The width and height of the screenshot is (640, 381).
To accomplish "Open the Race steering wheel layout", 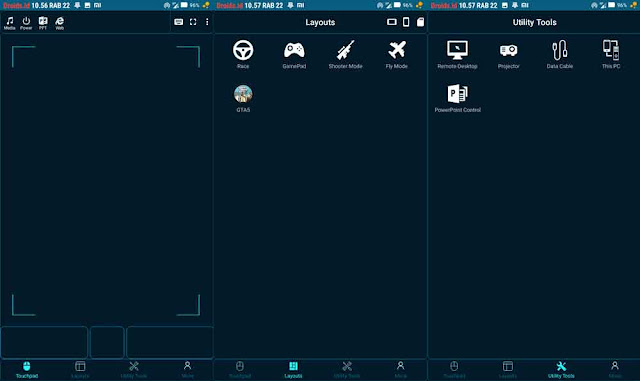I will tap(243, 54).
